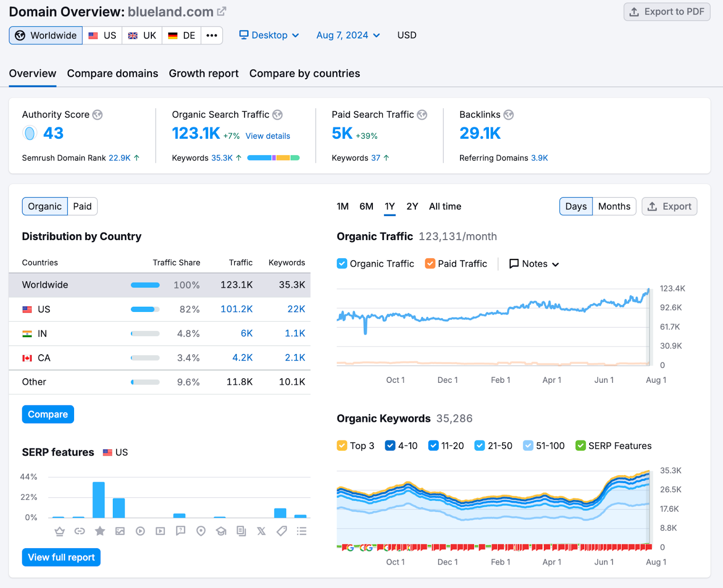The image size is (723, 588).
Task: Uncheck the Organic Traffic checkbox
Action: tap(342, 263)
